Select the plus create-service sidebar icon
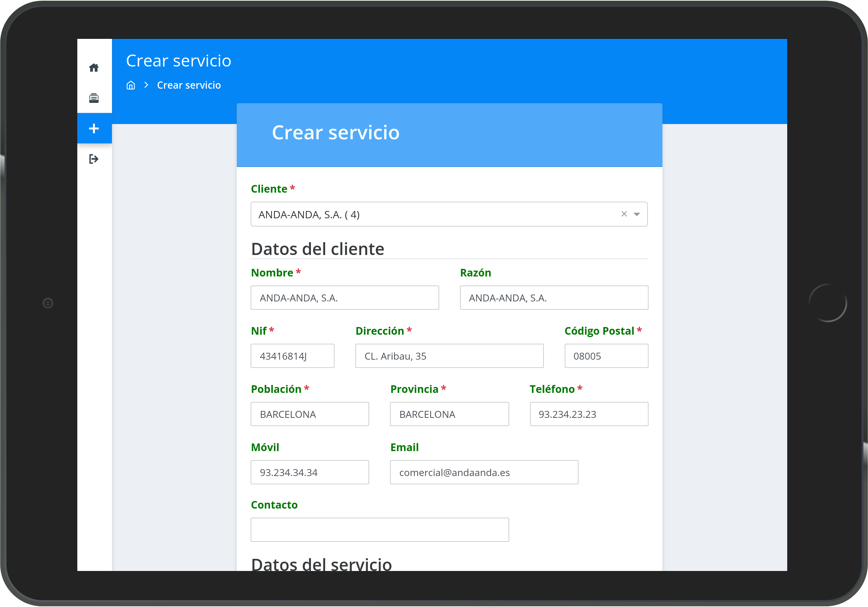Viewport: 868px width, 607px height. pos(94,129)
